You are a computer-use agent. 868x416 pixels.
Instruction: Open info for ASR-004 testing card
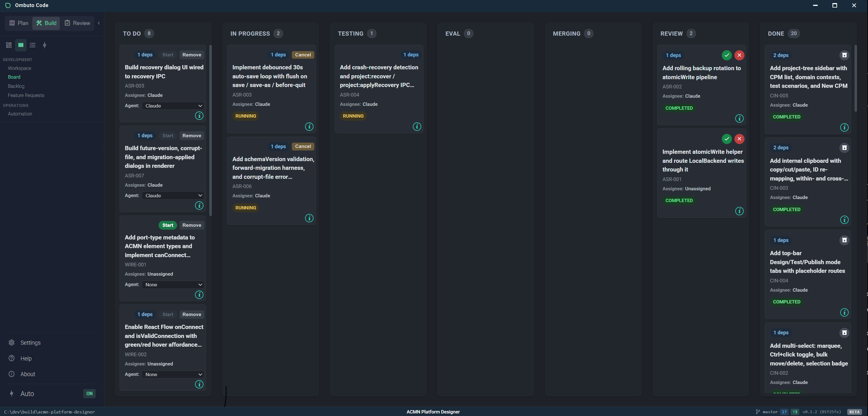pos(417,126)
